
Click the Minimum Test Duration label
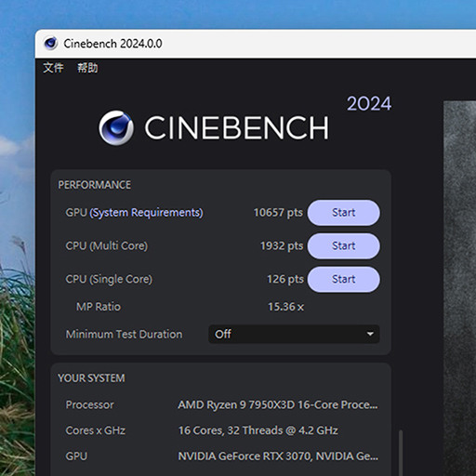[x=124, y=334]
